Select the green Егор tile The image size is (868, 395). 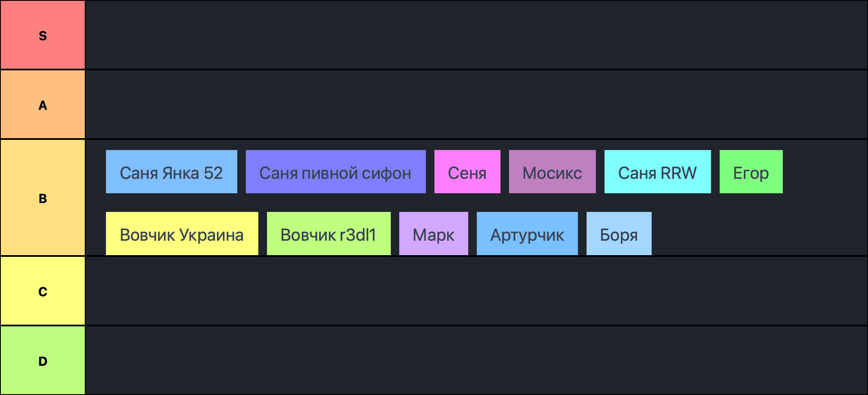751,172
